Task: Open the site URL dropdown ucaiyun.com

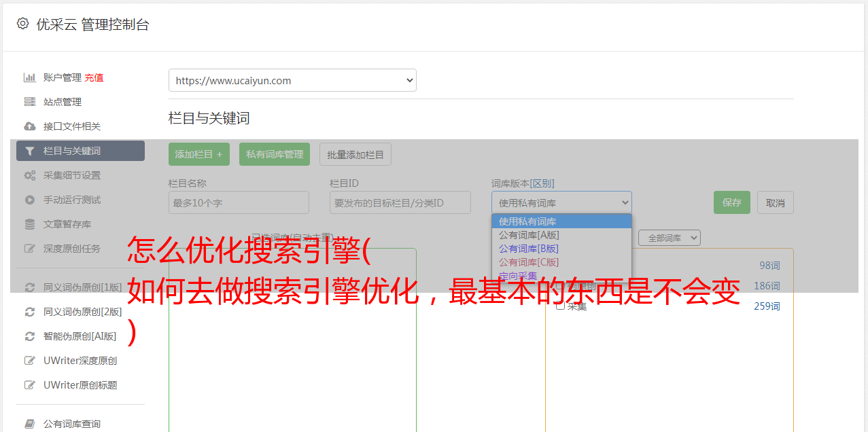Action: click(x=292, y=80)
